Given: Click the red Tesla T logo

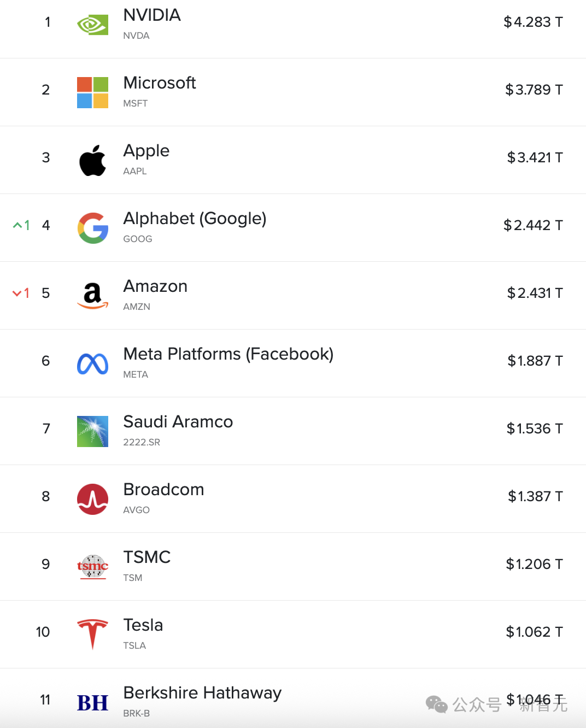Looking at the screenshot, I should (92, 635).
